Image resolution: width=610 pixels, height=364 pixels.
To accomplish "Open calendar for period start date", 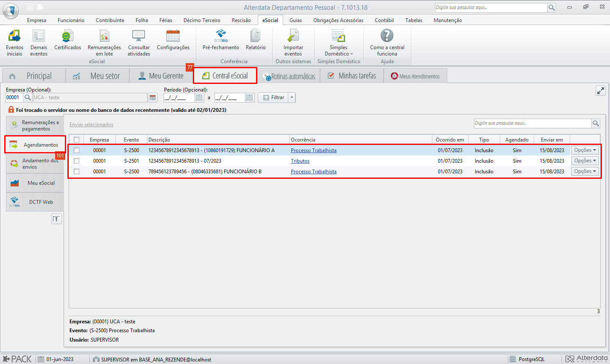I will 199,97.
